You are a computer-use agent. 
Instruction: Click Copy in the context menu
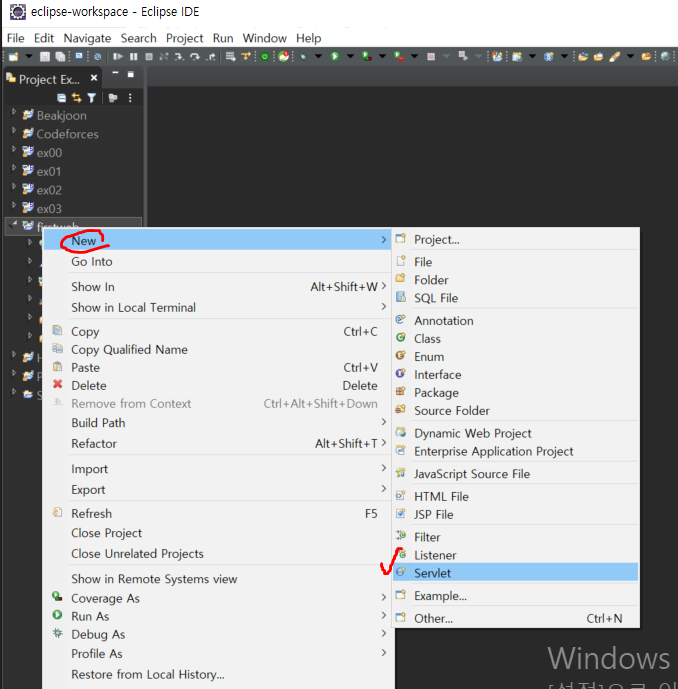(217, 331)
